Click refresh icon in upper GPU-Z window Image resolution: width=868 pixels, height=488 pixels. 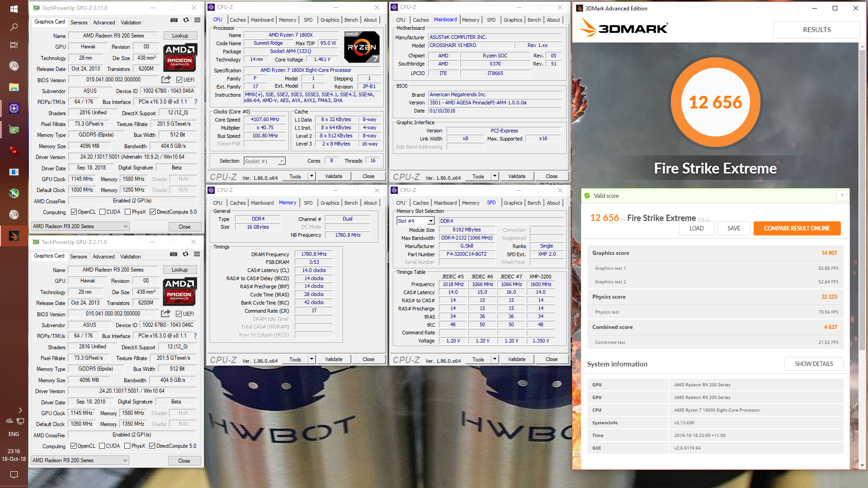click(186, 20)
